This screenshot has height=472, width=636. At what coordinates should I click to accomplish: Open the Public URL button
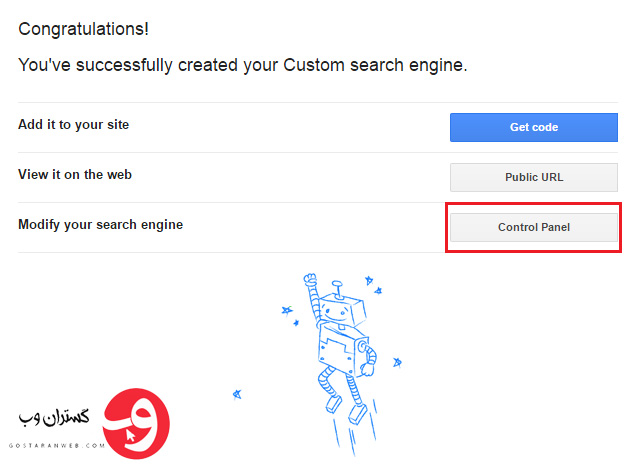pyautogui.click(x=533, y=177)
